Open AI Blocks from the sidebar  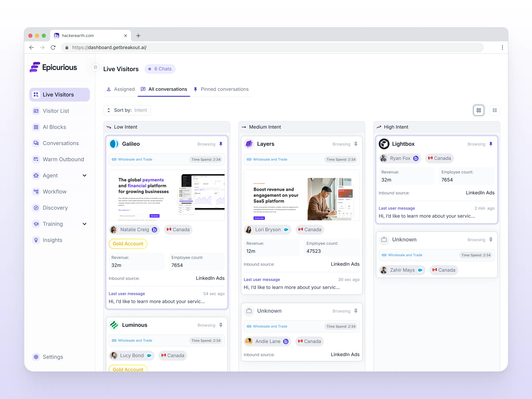pos(54,127)
